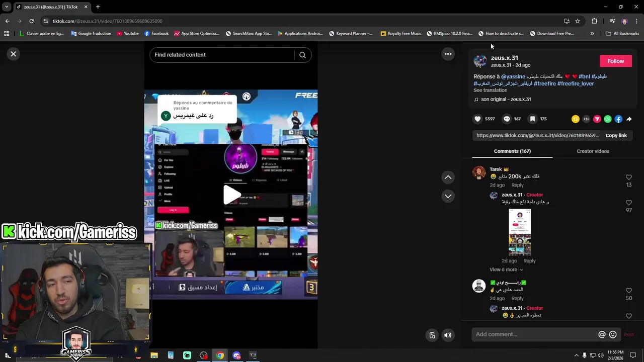Click Tarek's profile picture
Image resolution: width=644 pixels, height=362 pixels.
(x=479, y=172)
